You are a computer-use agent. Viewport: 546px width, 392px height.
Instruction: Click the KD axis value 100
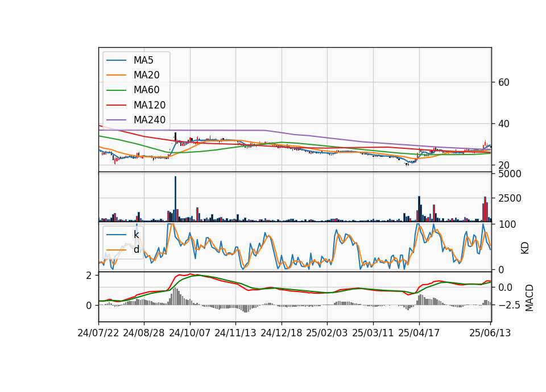click(x=507, y=224)
